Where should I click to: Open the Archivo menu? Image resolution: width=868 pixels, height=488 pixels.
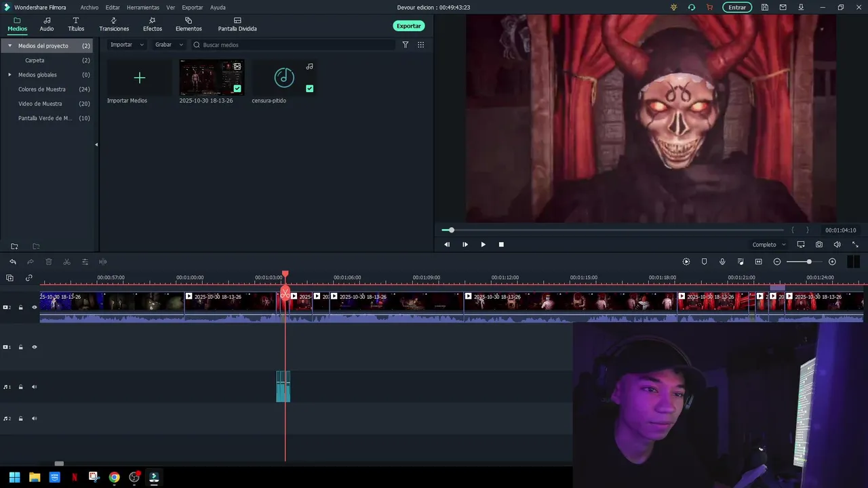90,7
